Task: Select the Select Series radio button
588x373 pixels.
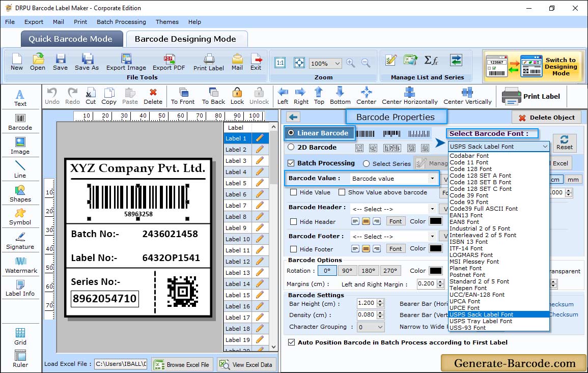Action: (x=367, y=163)
